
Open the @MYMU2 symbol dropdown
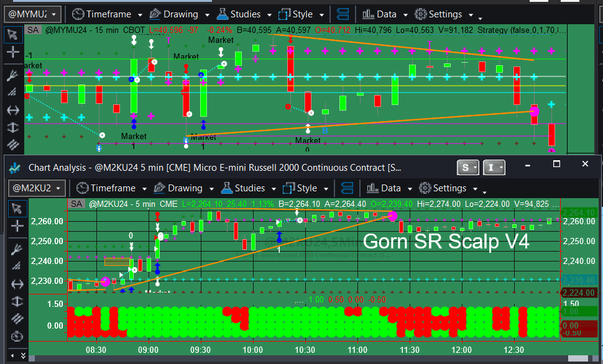click(x=32, y=13)
